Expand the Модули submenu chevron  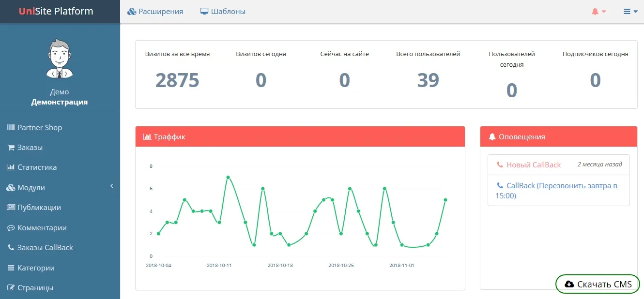click(x=111, y=186)
